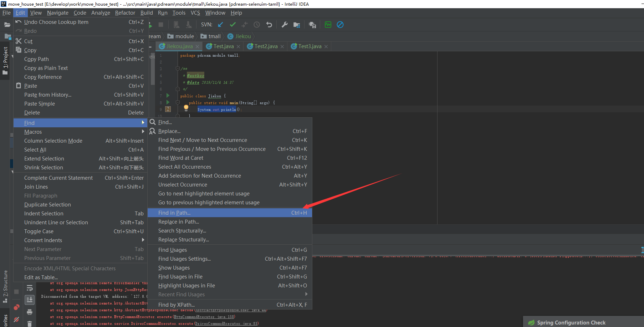Select Copy Path from Edit menu
The image size is (644, 327).
pos(81,59)
